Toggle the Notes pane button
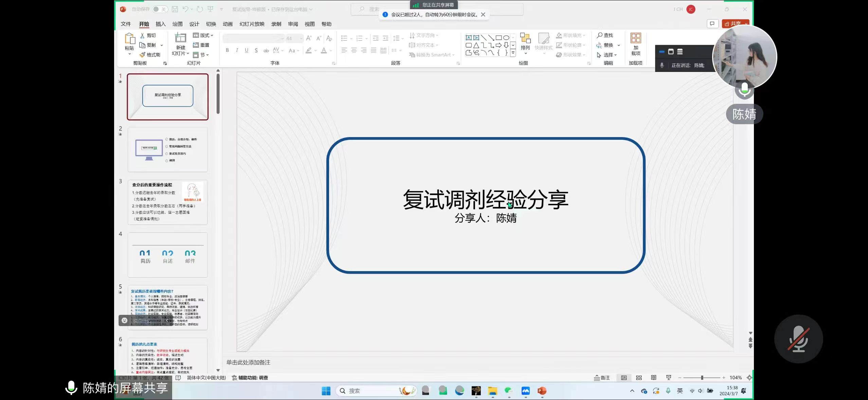Screen dimensions: 868x400 point(602,378)
